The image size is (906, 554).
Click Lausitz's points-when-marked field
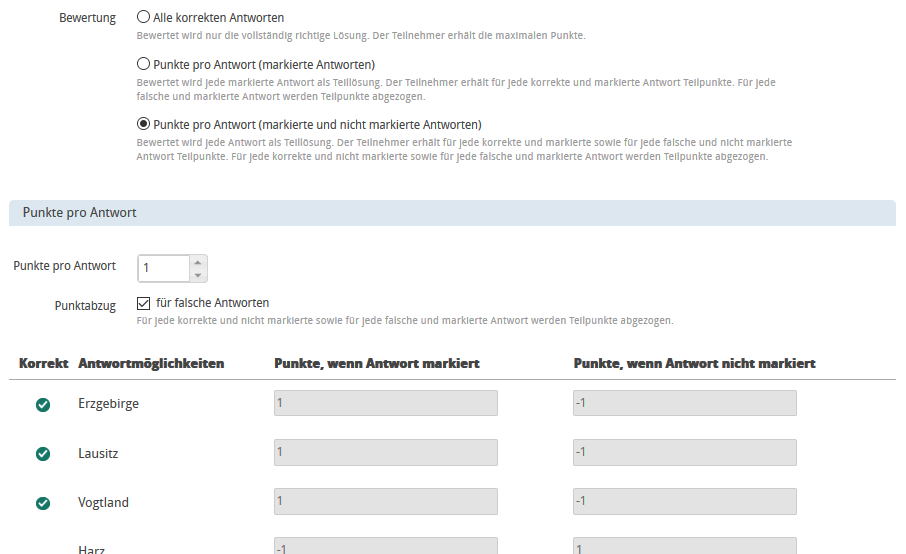pyautogui.click(x=385, y=452)
